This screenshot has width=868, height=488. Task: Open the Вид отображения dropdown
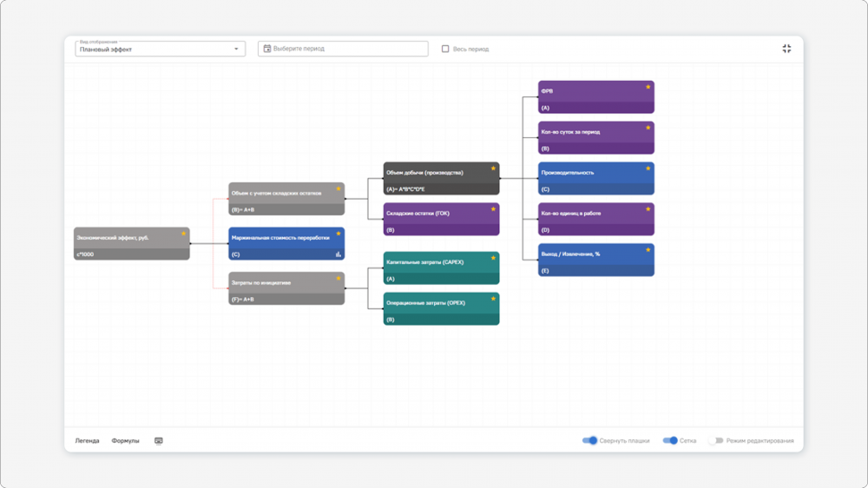click(x=160, y=49)
